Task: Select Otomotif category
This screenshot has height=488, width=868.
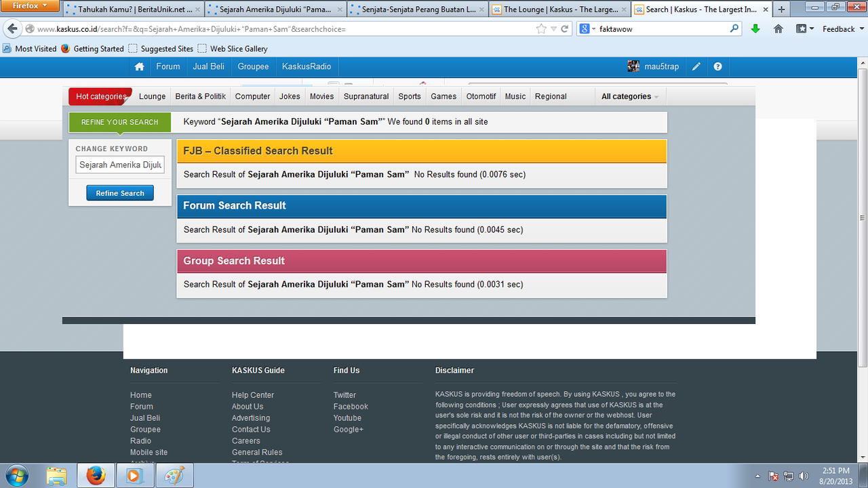Action: tap(481, 96)
